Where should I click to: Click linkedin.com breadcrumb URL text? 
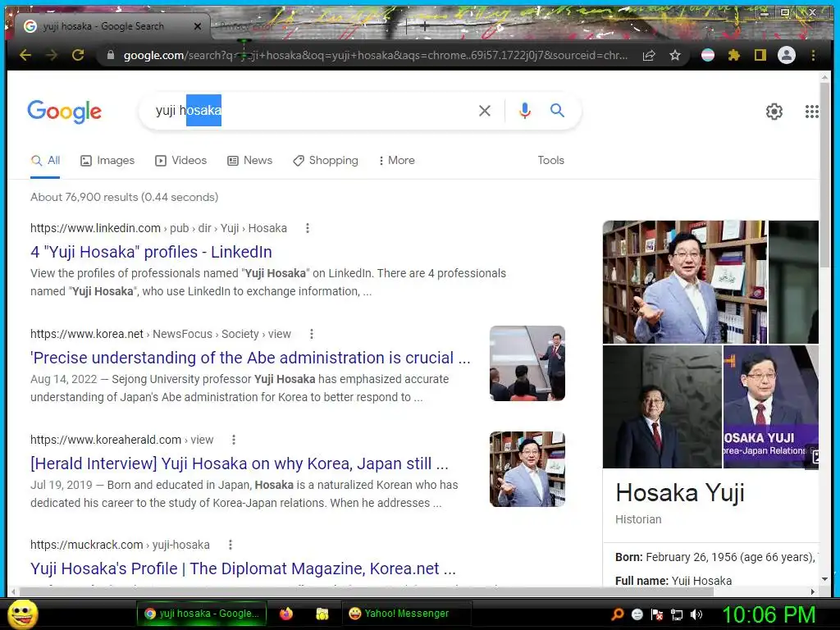point(158,228)
